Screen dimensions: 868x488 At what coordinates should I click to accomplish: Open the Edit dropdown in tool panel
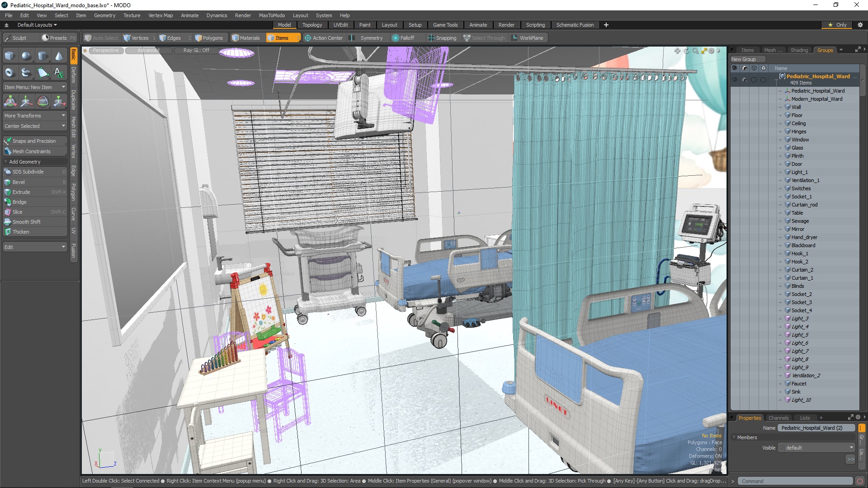35,247
